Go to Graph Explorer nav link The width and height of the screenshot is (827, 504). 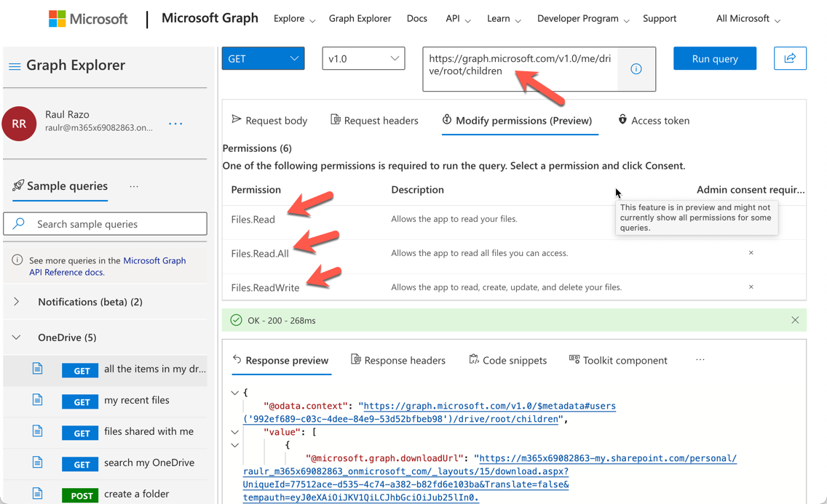(360, 18)
